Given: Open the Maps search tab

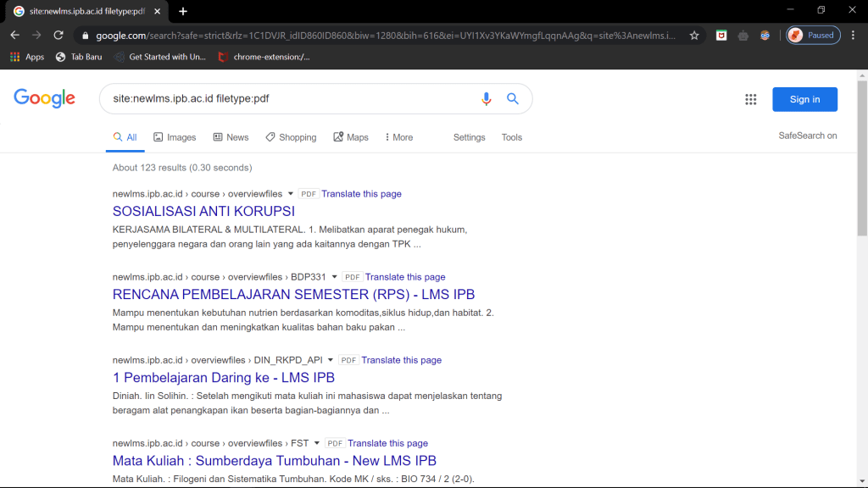Looking at the screenshot, I should click(x=351, y=137).
